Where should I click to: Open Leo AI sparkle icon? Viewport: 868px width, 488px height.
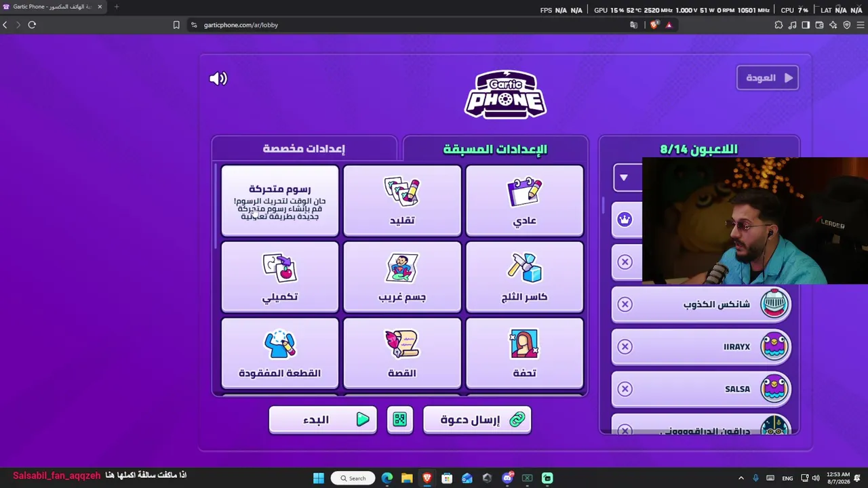[x=833, y=25]
